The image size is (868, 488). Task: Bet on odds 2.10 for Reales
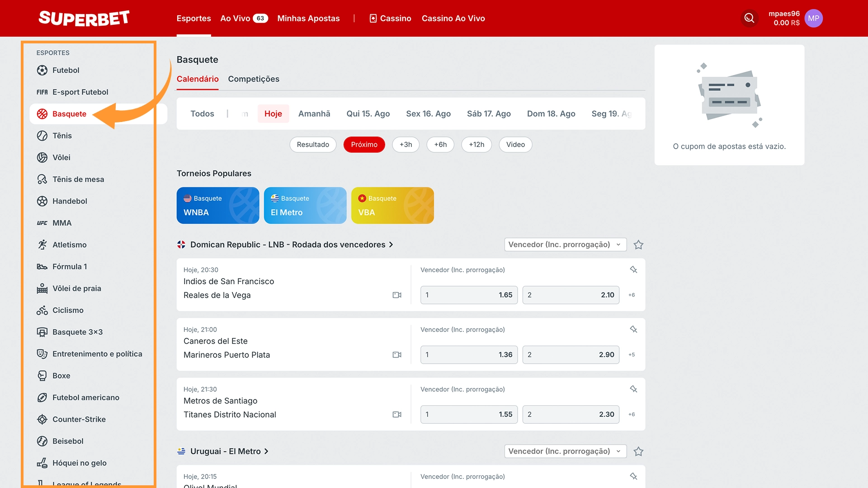(571, 295)
